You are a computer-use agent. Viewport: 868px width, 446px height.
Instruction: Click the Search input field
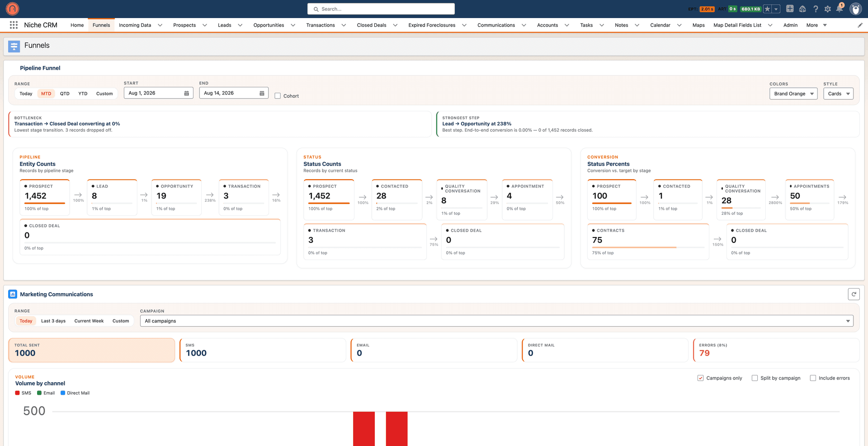(x=381, y=9)
